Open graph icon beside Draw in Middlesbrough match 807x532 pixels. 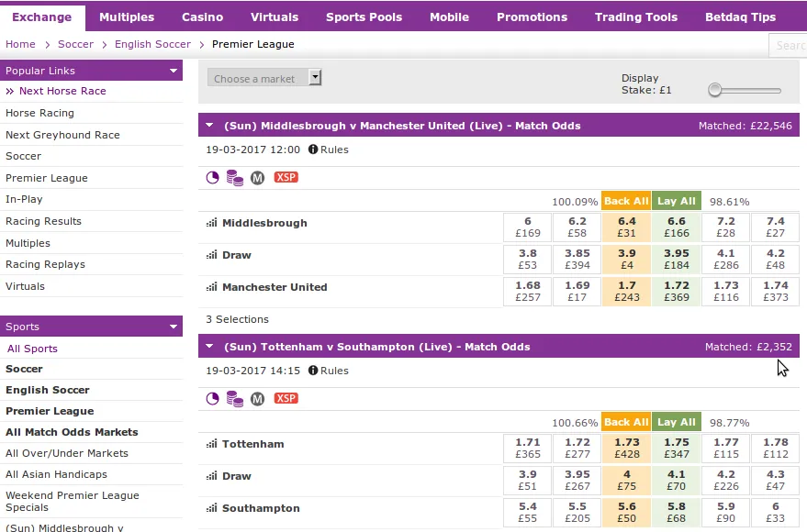pyautogui.click(x=211, y=255)
